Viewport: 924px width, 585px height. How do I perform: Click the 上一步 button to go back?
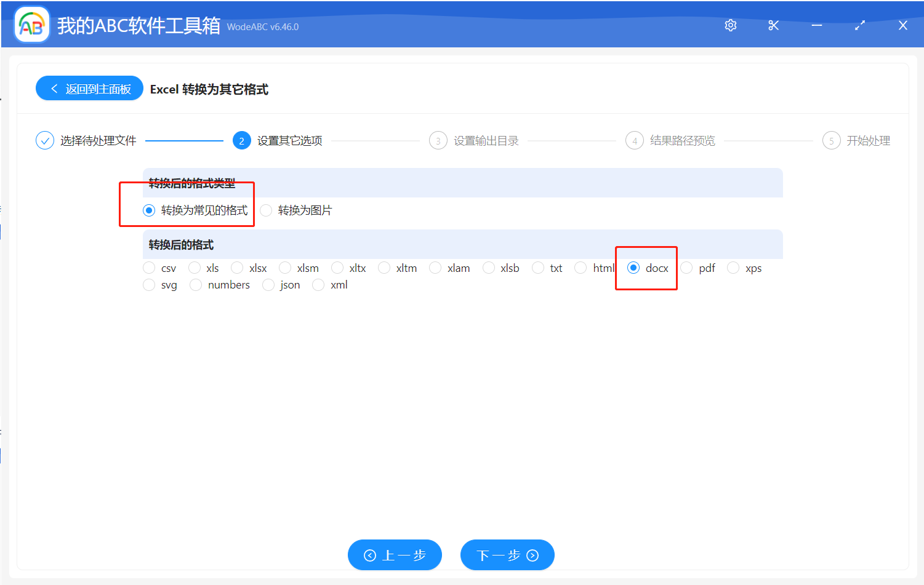[395, 554]
